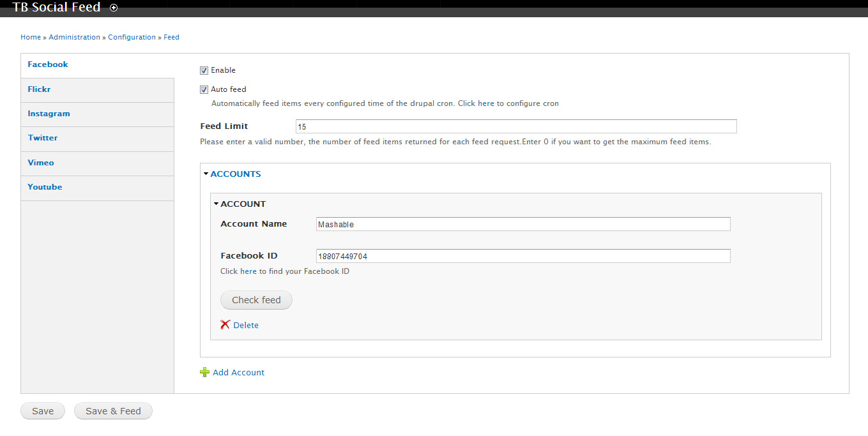Show the Youtube tab
Viewport: 868px width, 436px height.
97,188
